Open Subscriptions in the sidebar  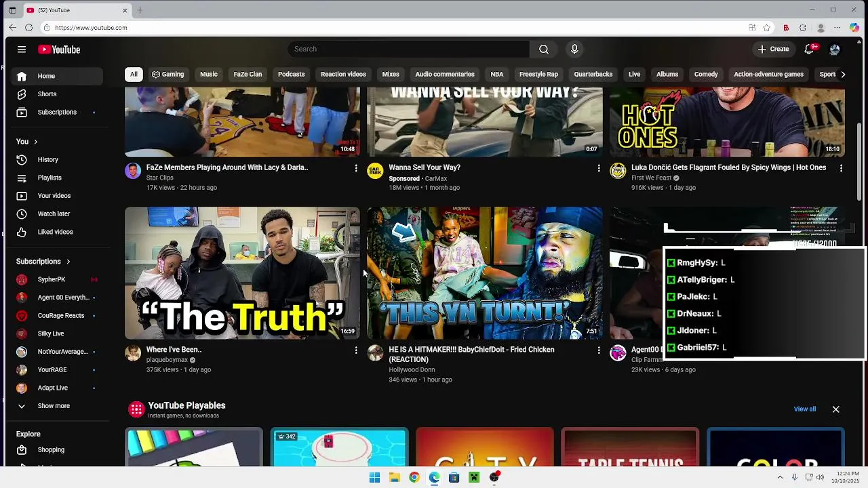[57, 113]
